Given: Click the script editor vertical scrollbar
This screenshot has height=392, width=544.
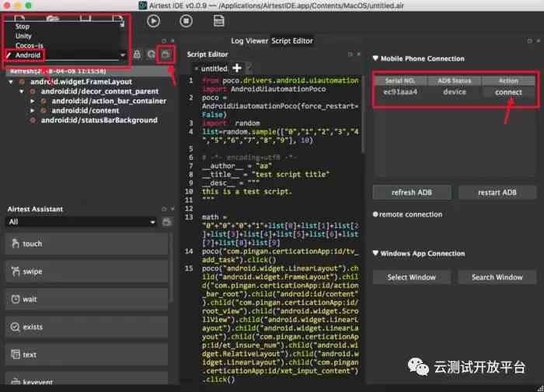Looking at the screenshot, I should 363,114.
